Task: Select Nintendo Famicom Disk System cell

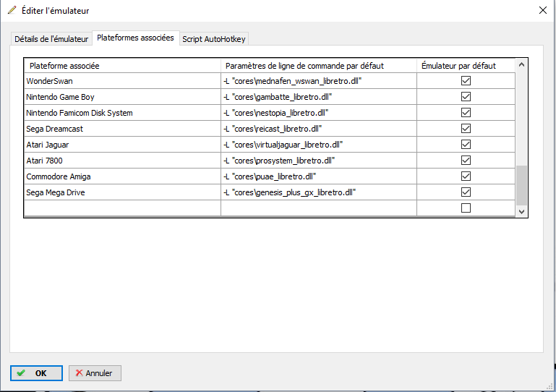Action: tap(123, 113)
